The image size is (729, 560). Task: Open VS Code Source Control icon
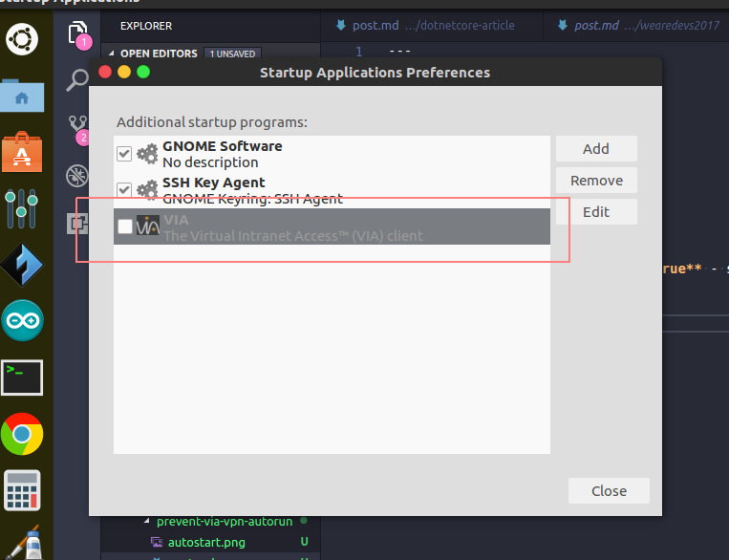pos(77,127)
